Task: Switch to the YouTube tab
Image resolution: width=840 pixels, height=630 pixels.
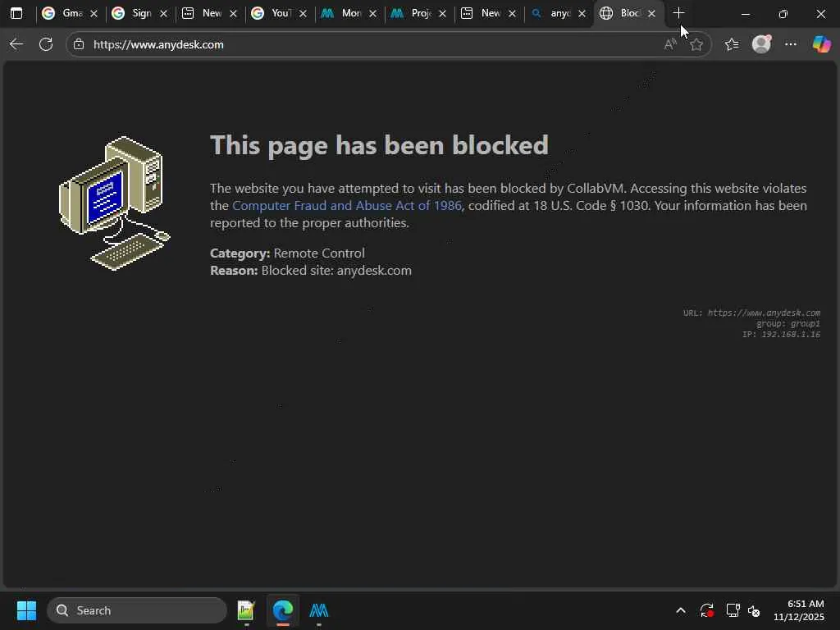Action: (x=279, y=13)
